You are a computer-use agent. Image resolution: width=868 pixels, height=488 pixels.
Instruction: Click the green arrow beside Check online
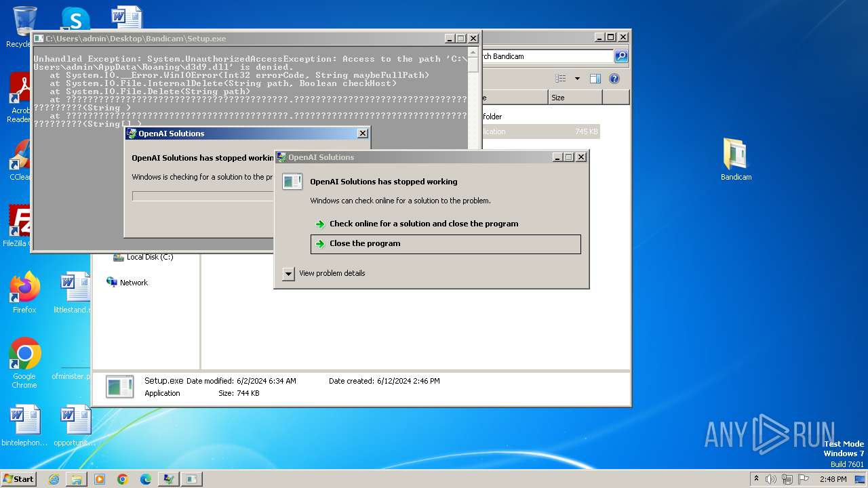click(320, 224)
